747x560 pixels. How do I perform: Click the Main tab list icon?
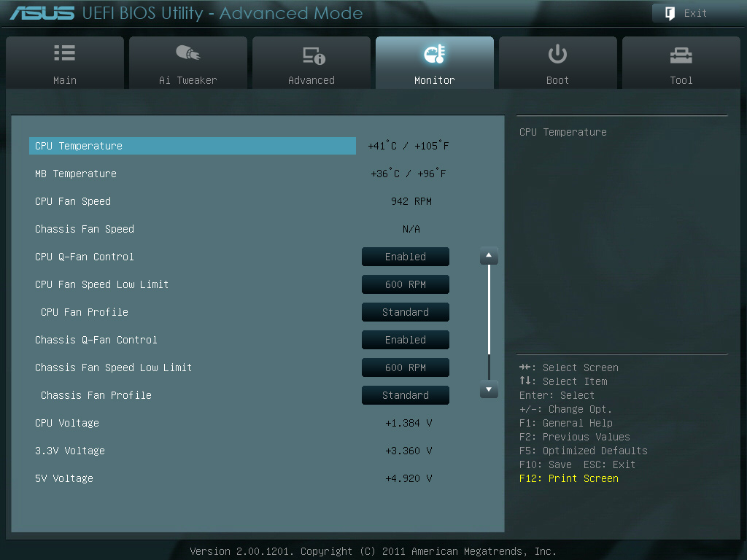(x=64, y=54)
